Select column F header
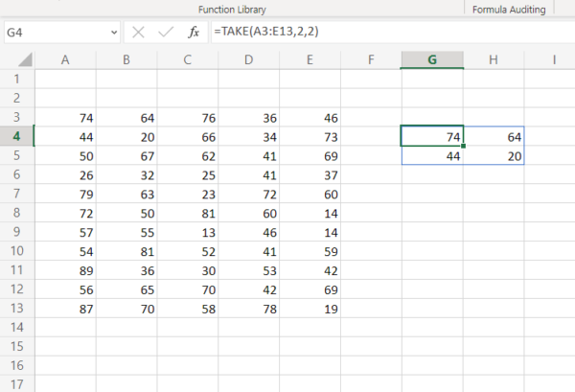 point(371,59)
